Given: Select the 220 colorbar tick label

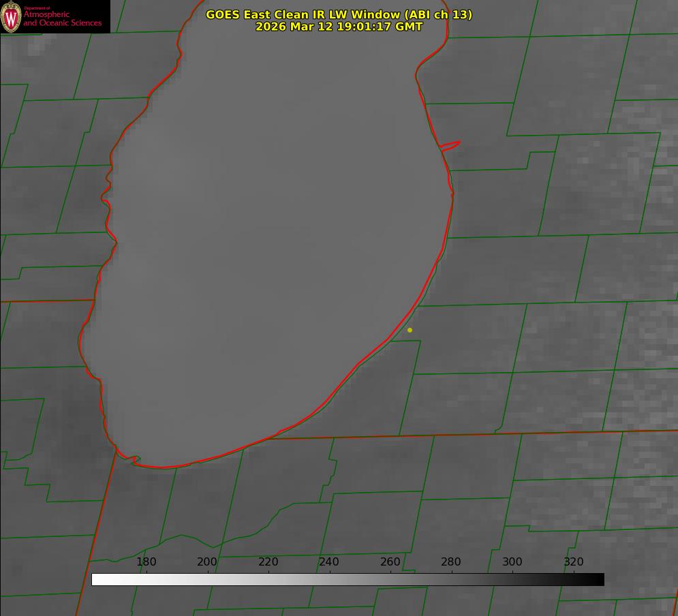Looking at the screenshot, I should pyautogui.click(x=268, y=562).
